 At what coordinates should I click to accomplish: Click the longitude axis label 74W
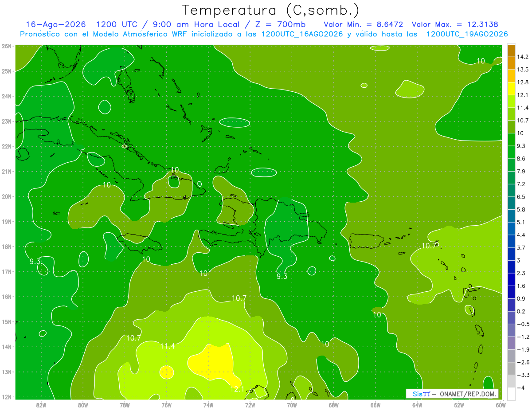[208, 405]
